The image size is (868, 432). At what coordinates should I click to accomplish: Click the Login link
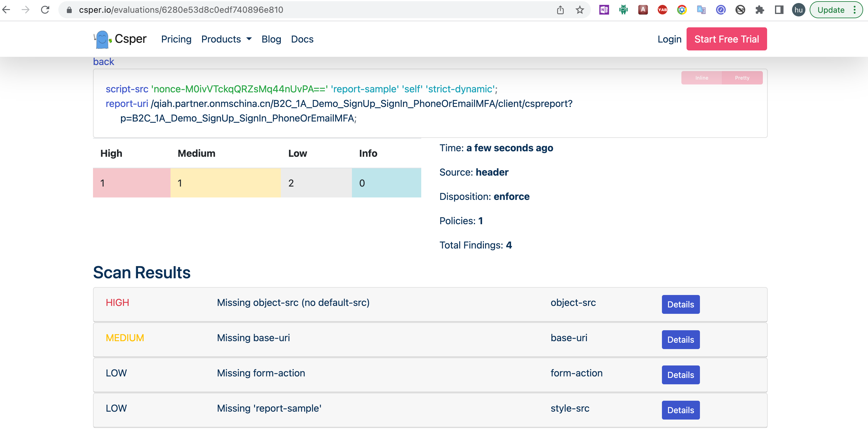point(670,39)
